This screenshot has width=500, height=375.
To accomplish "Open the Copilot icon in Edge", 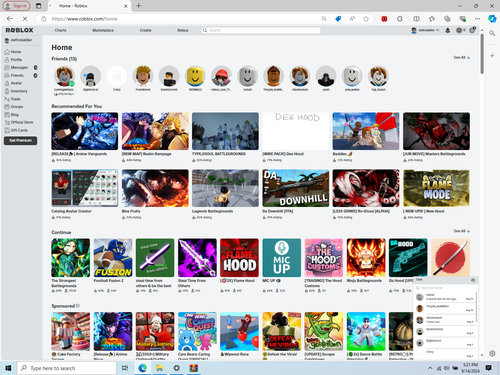I will [x=492, y=19].
